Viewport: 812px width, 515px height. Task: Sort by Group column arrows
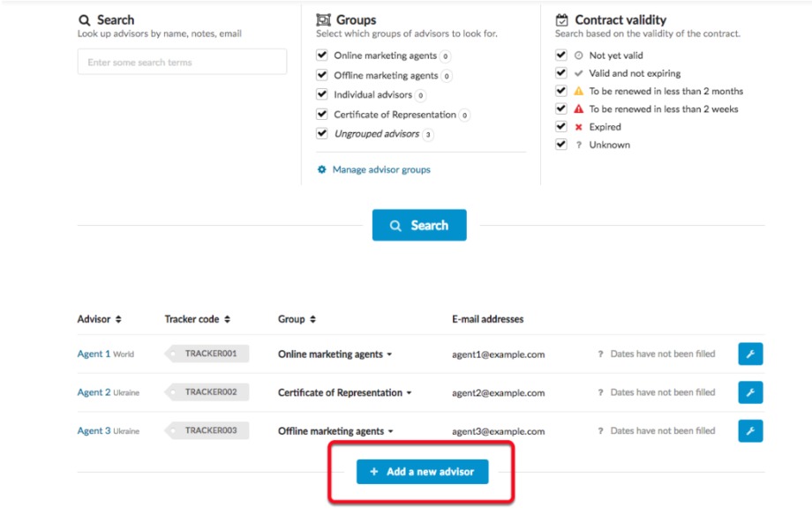(313, 319)
